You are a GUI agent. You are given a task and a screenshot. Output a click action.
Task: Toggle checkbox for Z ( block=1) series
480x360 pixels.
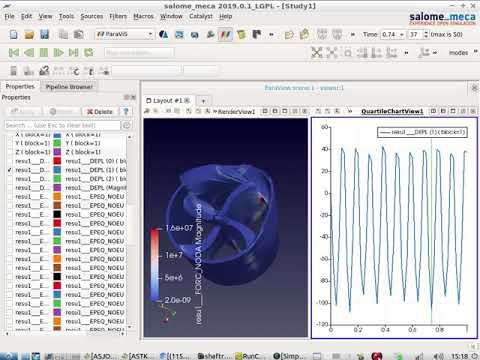pyautogui.click(x=9, y=152)
